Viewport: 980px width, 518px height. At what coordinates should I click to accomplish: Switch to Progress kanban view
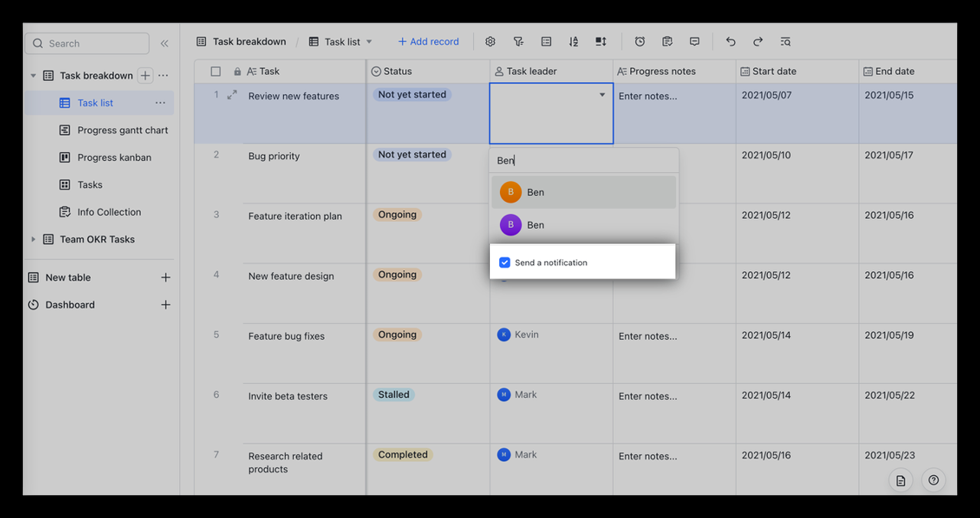pyautogui.click(x=114, y=158)
